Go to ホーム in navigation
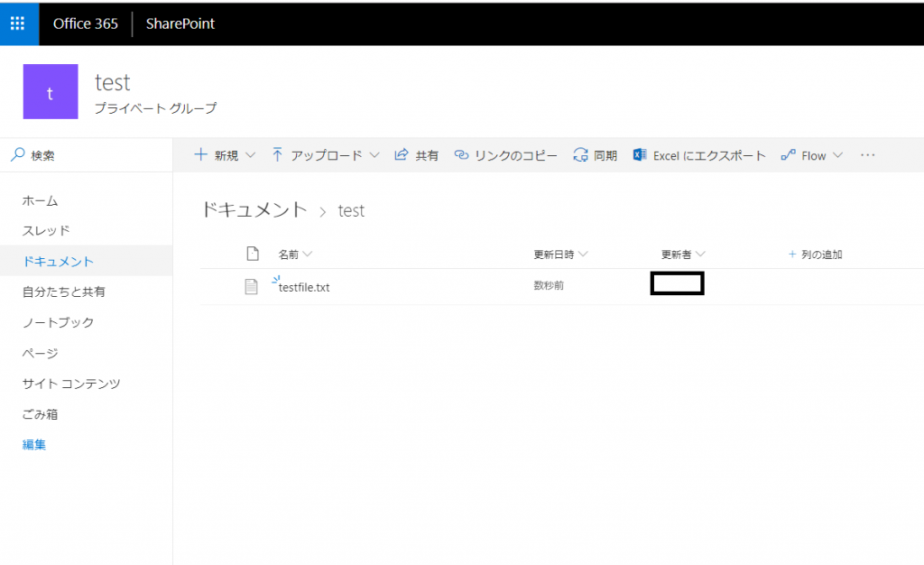This screenshot has height=565, width=924. pyautogui.click(x=40, y=201)
